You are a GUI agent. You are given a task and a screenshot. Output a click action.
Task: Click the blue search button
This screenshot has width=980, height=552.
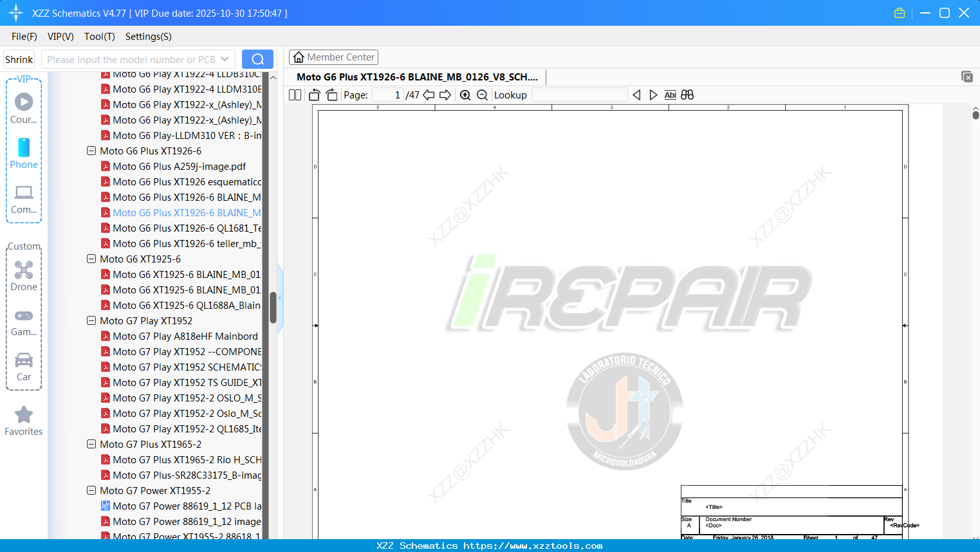tap(257, 59)
